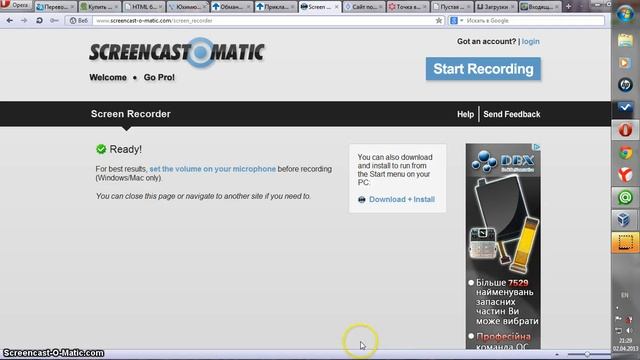The image size is (640, 360).
Task: Switch to the Загрузки tab
Action: click(x=496, y=7)
